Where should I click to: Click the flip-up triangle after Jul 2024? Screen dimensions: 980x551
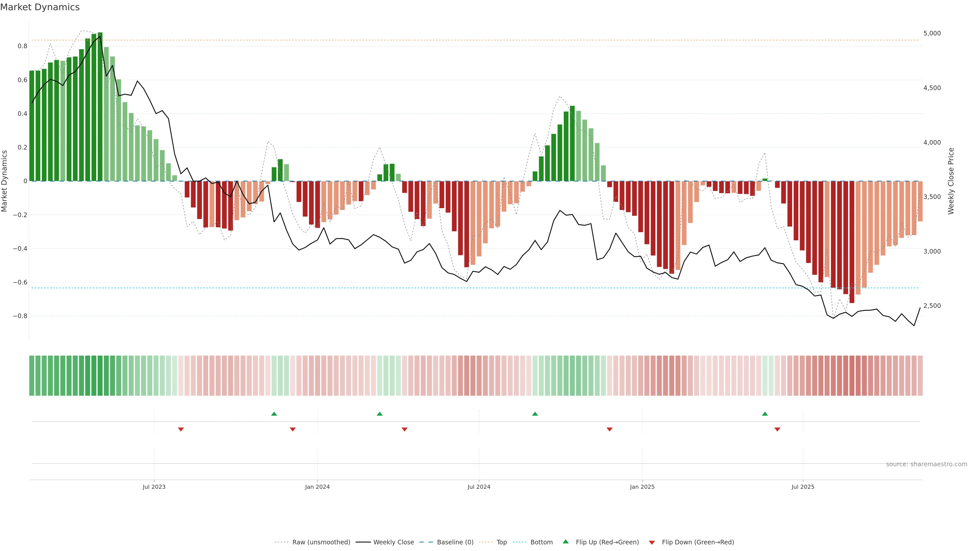tap(535, 414)
